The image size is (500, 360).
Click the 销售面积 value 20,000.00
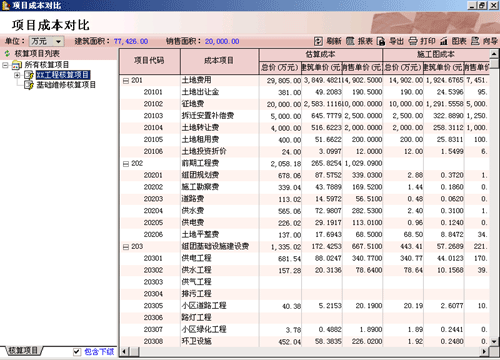pyautogui.click(x=222, y=41)
